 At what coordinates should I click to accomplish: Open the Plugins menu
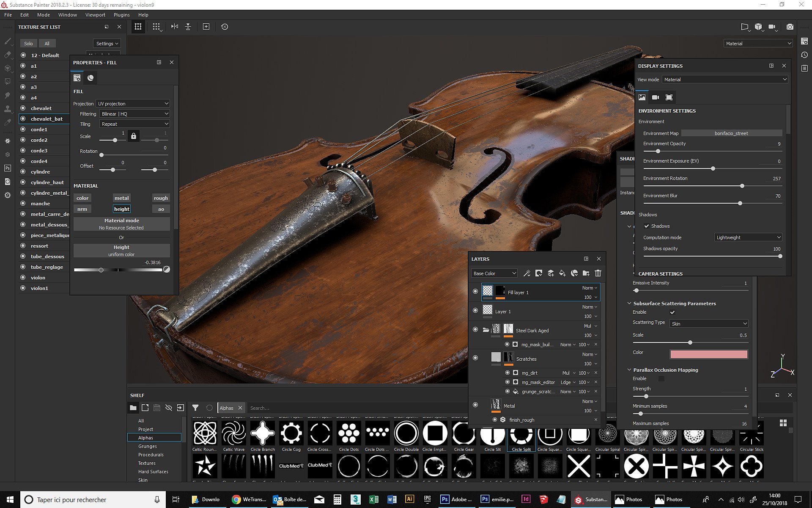pos(121,15)
